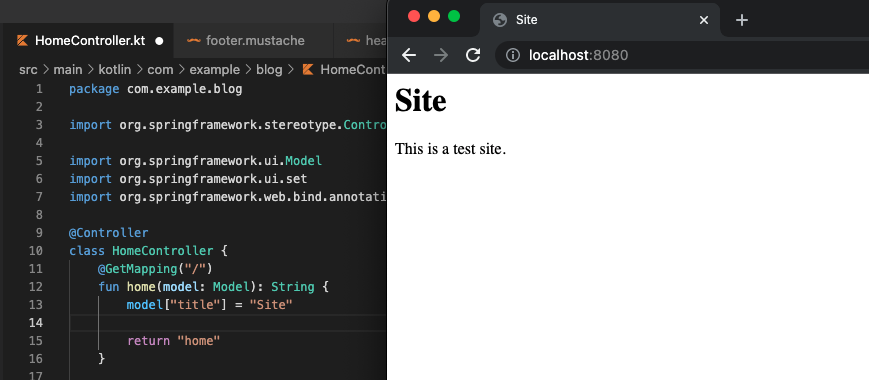869x380 pixels.
Task: Focus the localhost:8080 address bar
Action: (682, 55)
